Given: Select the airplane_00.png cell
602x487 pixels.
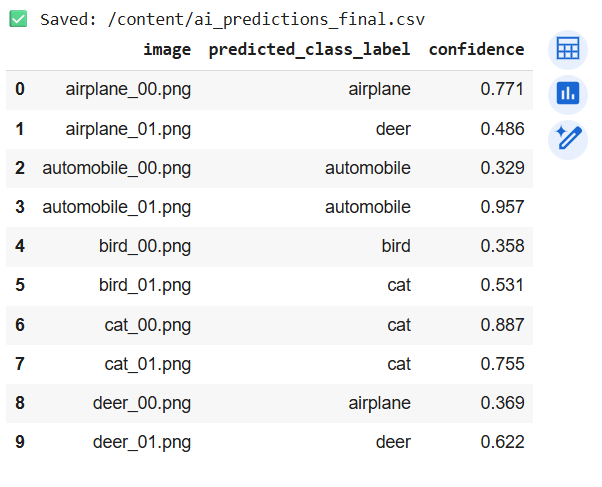Looking at the screenshot, I should 128,89.
